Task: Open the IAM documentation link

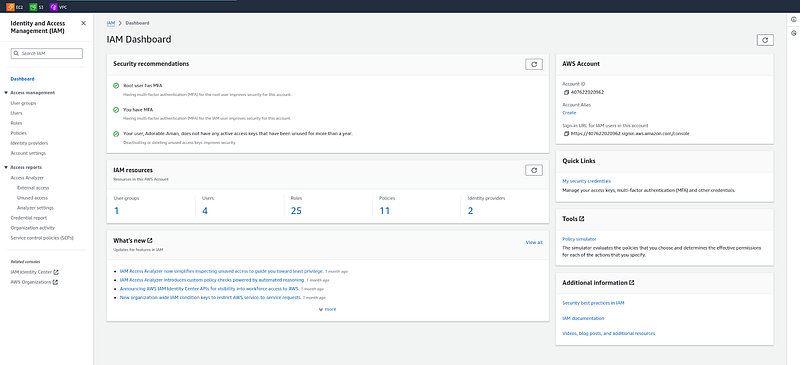Action: [583, 318]
